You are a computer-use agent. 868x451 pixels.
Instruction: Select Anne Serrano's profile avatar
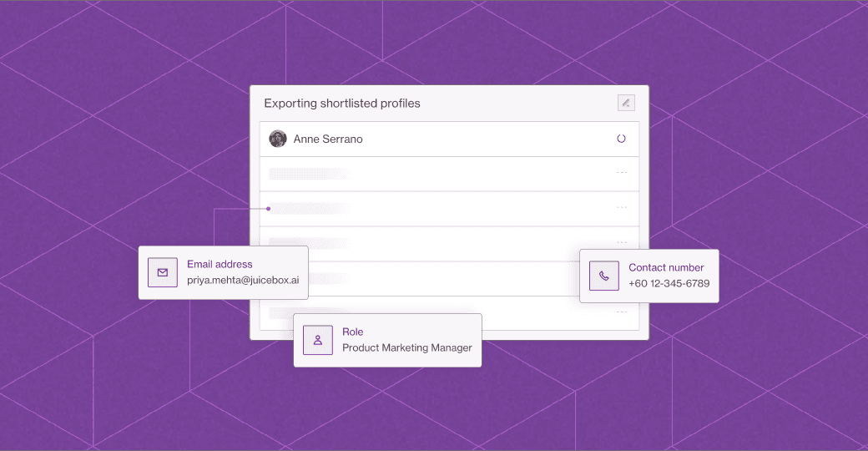(278, 139)
